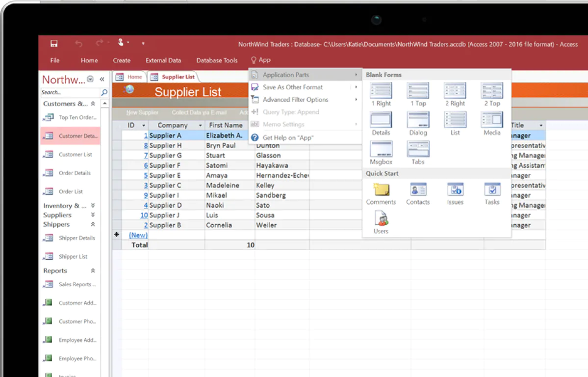Viewport: 588px width, 377px height.
Task: Collapse the Reports group section
Action: tap(93, 271)
